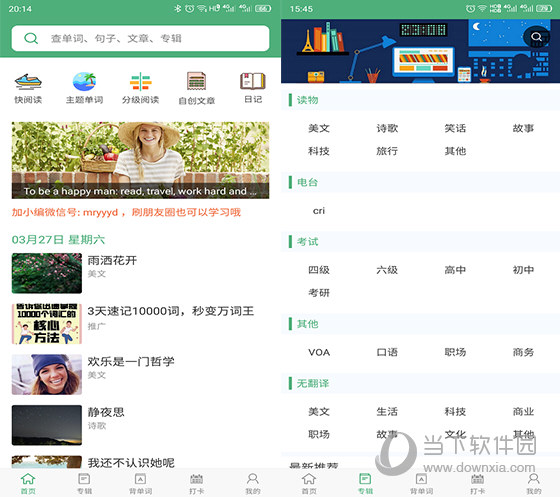Open 自创文章 icon
The width and height of the screenshot is (560, 497).
coord(196,81)
